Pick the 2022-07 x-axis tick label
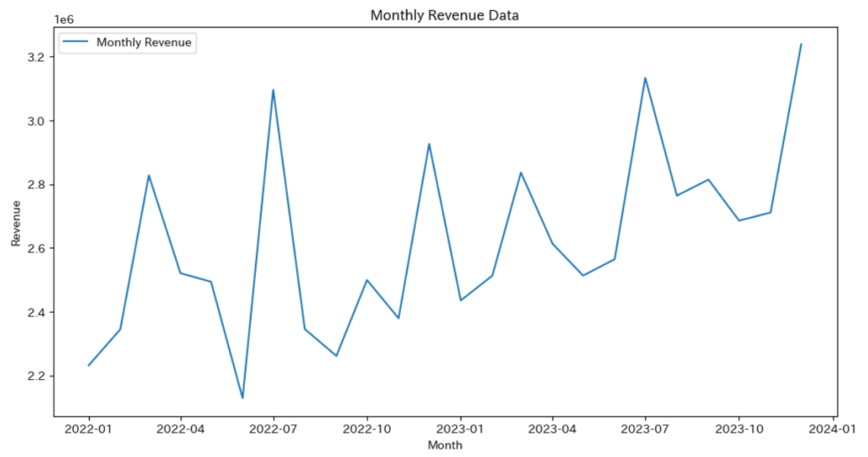 (x=274, y=429)
